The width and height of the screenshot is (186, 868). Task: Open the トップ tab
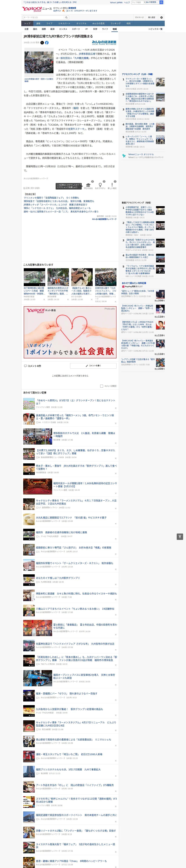27,24
